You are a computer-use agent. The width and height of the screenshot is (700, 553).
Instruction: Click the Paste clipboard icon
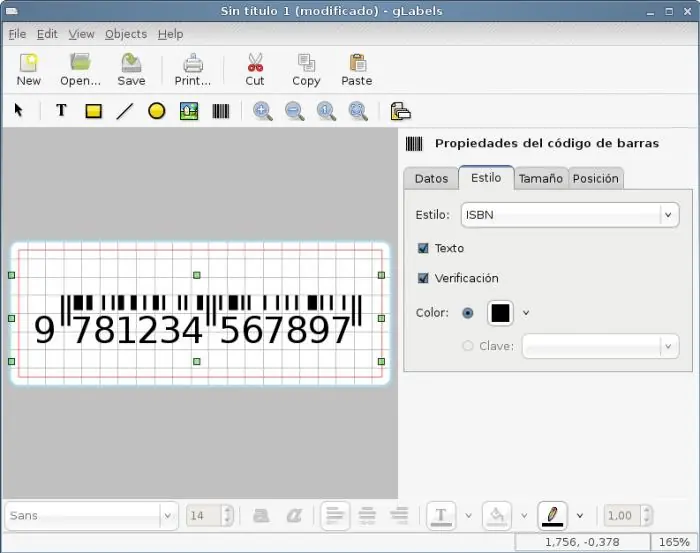[357, 63]
